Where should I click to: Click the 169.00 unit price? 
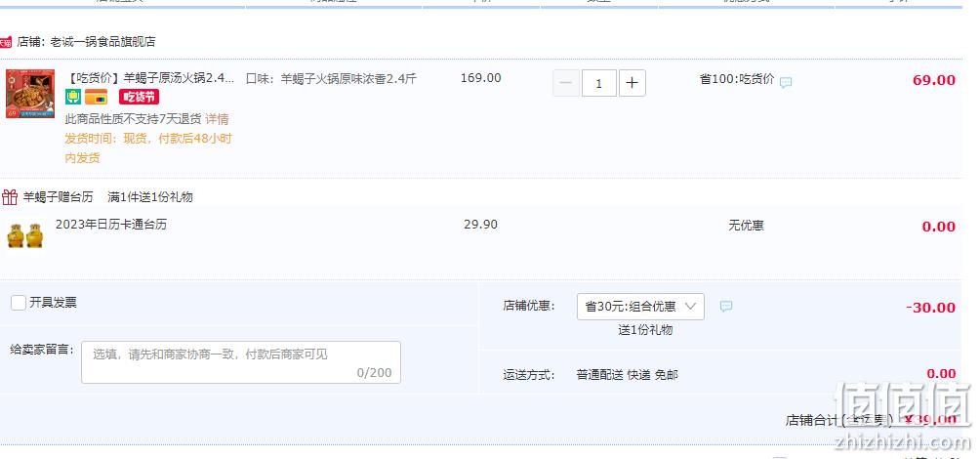(x=480, y=78)
